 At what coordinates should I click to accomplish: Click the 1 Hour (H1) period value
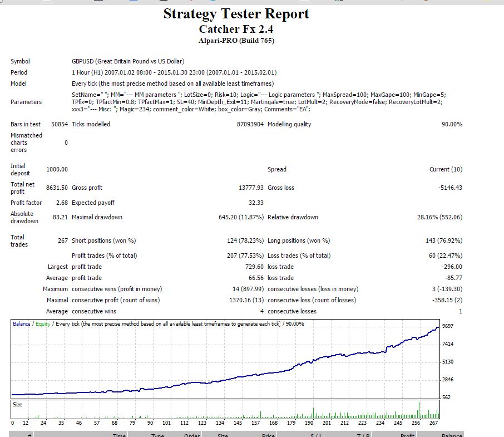(174, 72)
